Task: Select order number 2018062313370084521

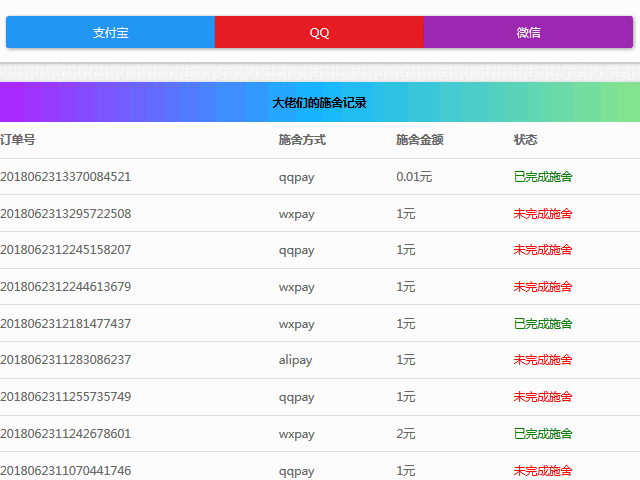Action: pos(66,177)
